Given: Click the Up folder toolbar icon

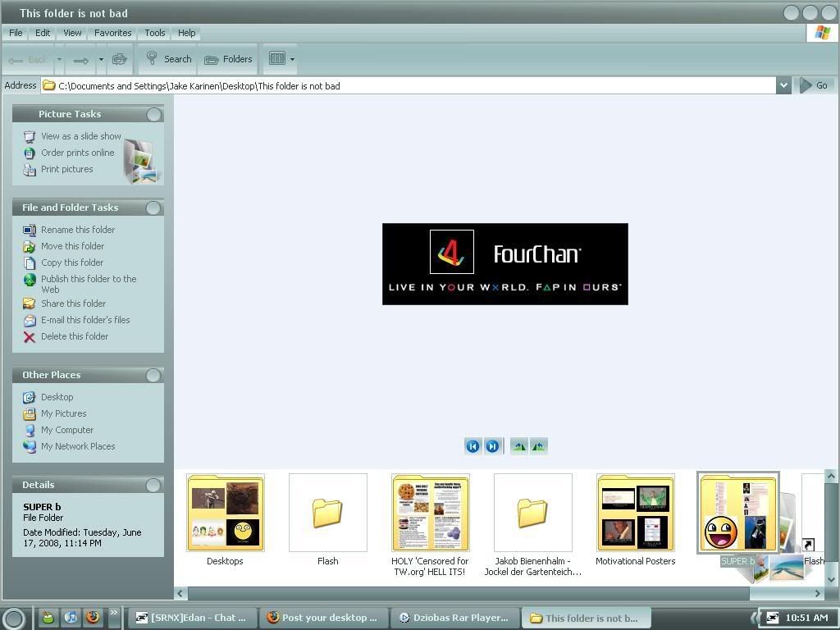Looking at the screenshot, I should coord(119,59).
